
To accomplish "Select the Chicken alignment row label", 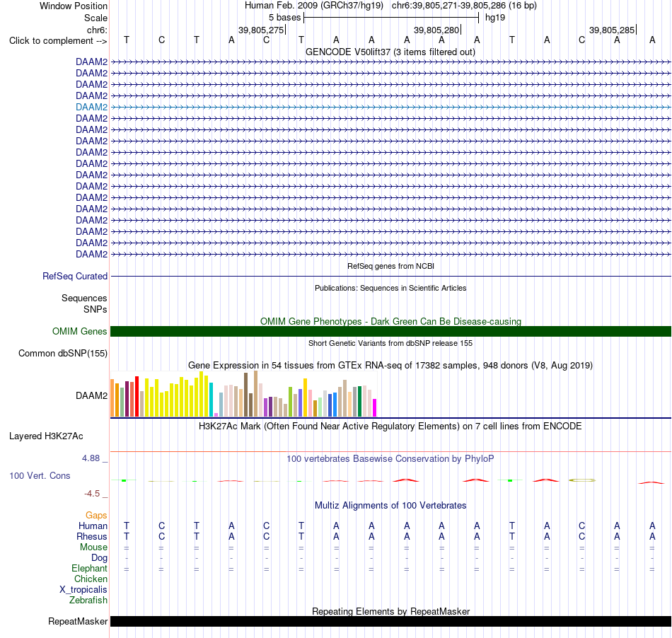I will (x=91, y=579).
